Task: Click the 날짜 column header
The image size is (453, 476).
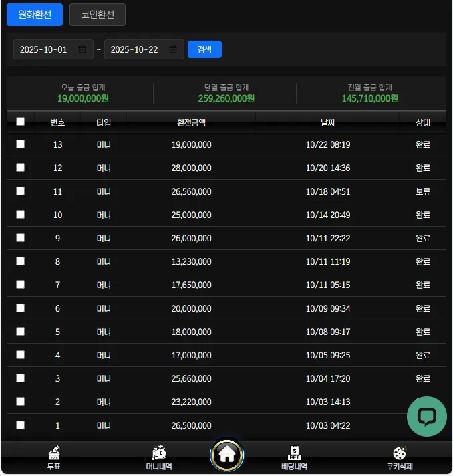Action: [x=328, y=122]
